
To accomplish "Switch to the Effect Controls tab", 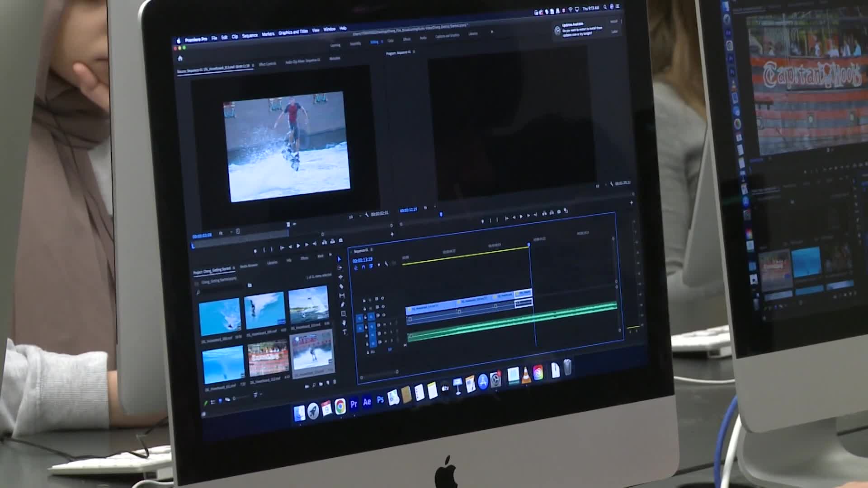I will click(x=267, y=64).
